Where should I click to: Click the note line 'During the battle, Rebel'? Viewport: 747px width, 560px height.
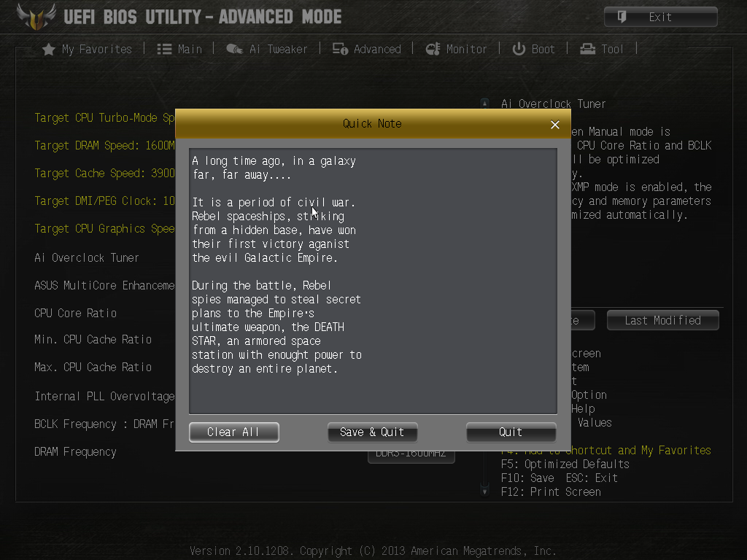(262, 285)
